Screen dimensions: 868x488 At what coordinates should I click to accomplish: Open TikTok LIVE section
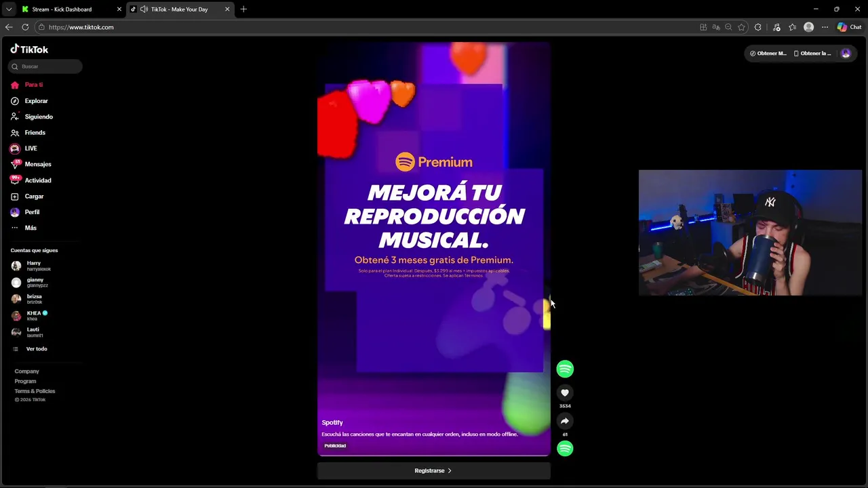(x=31, y=148)
